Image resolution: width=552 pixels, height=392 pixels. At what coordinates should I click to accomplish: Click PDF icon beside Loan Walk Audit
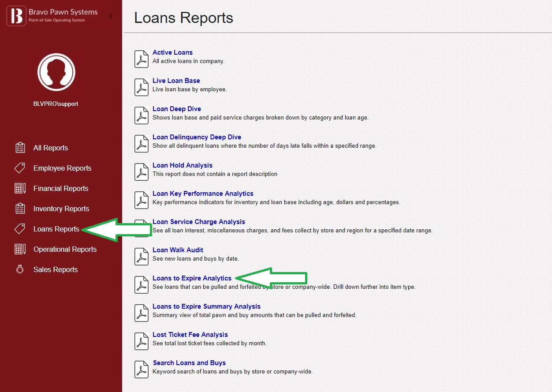[x=141, y=256]
